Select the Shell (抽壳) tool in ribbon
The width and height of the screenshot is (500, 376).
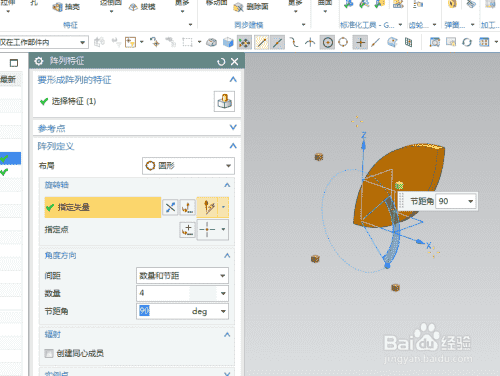(x=66, y=7)
